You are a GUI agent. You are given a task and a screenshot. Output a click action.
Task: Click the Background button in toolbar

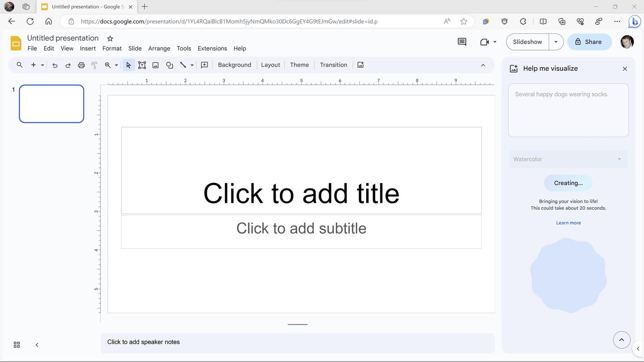pyautogui.click(x=234, y=65)
